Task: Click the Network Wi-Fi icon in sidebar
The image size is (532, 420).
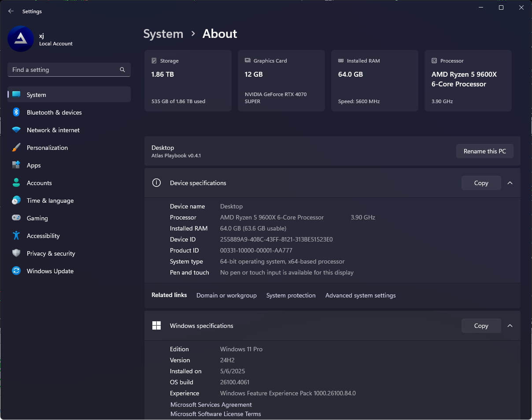Action: pos(16,130)
